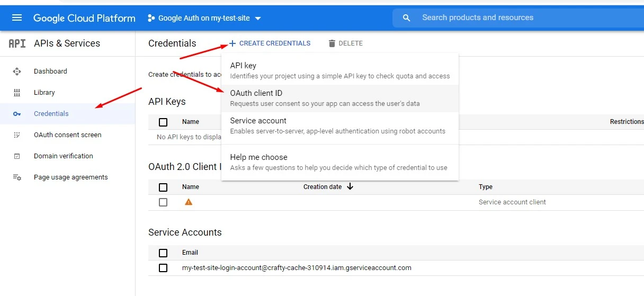This screenshot has width=644, height=296.
Task: Select all OAuth 2.0 Client checkbox
Action: coord(163,187)
